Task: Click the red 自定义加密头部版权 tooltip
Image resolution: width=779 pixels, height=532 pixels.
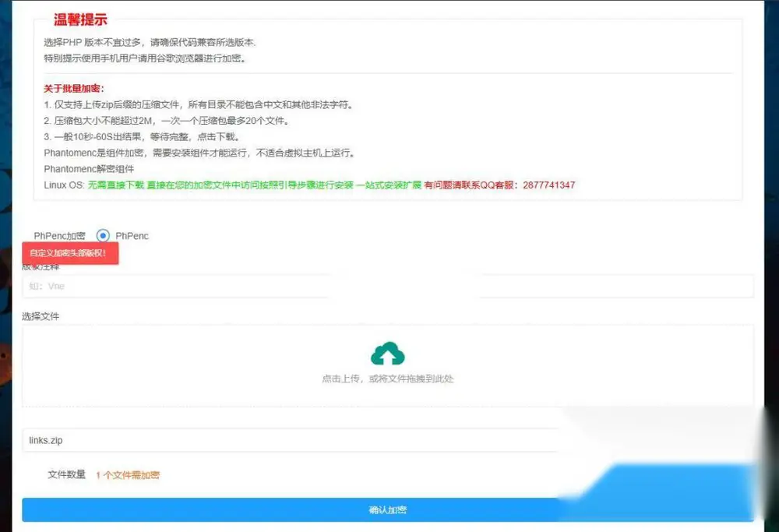Action: coord(70,253)
